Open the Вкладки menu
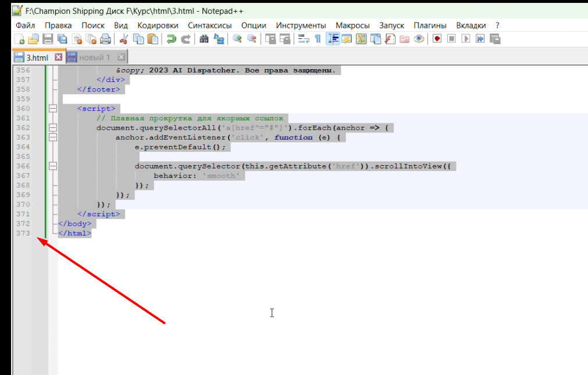The width and height of the screenshot is (588, 375). pyautogui.click(x=471, y=26)
